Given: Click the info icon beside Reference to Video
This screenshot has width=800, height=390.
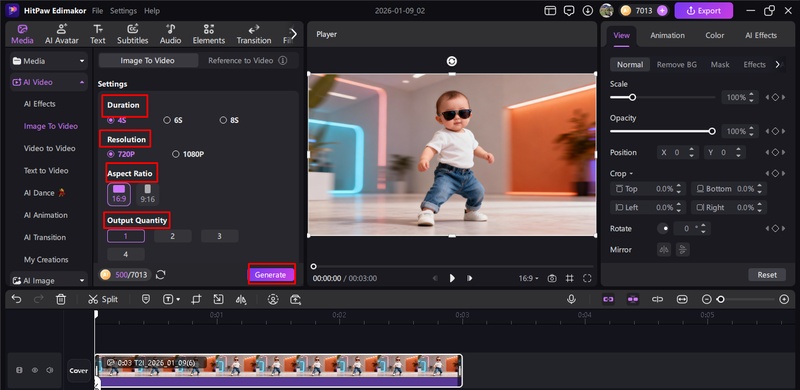Looking at the screenshot, I should [x=283, y=60].
